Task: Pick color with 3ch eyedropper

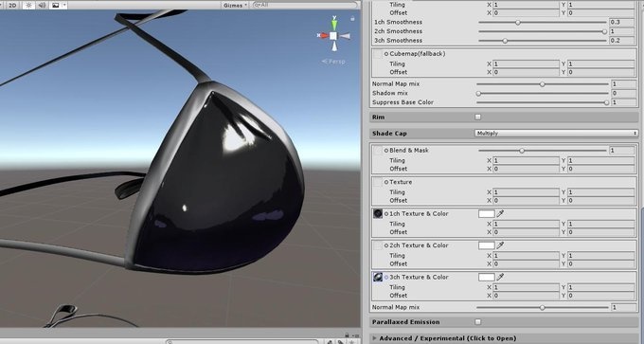Action: click(500, 277)
